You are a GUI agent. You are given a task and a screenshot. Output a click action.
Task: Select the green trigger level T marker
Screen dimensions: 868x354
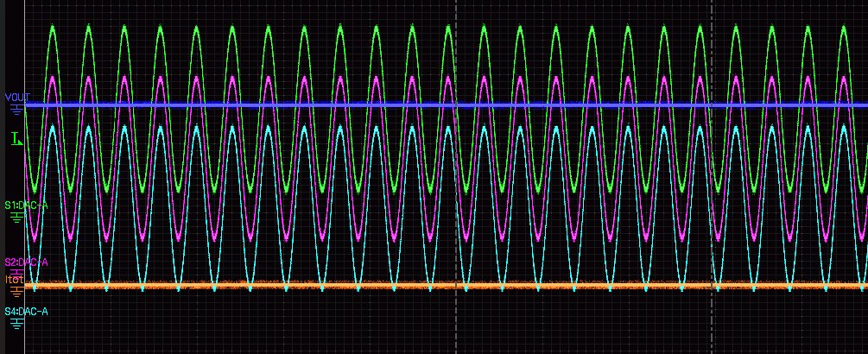(16, 138)
